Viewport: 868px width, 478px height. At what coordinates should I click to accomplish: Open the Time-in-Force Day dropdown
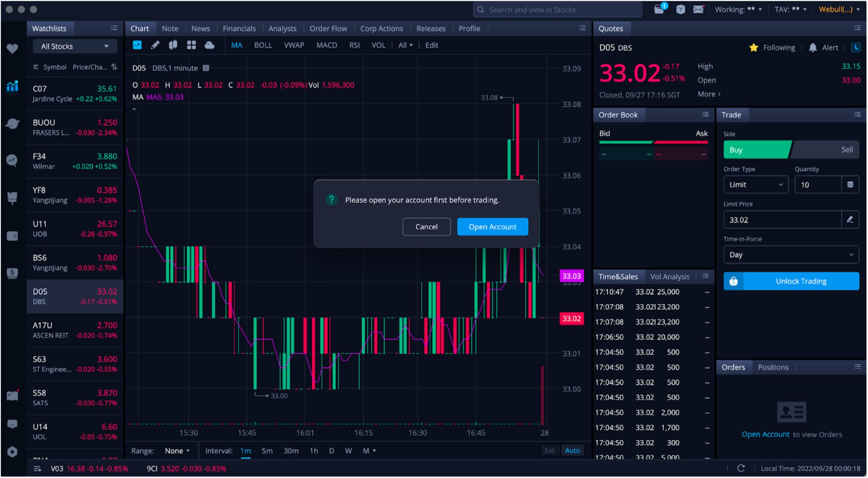click(x=791, y=254)
